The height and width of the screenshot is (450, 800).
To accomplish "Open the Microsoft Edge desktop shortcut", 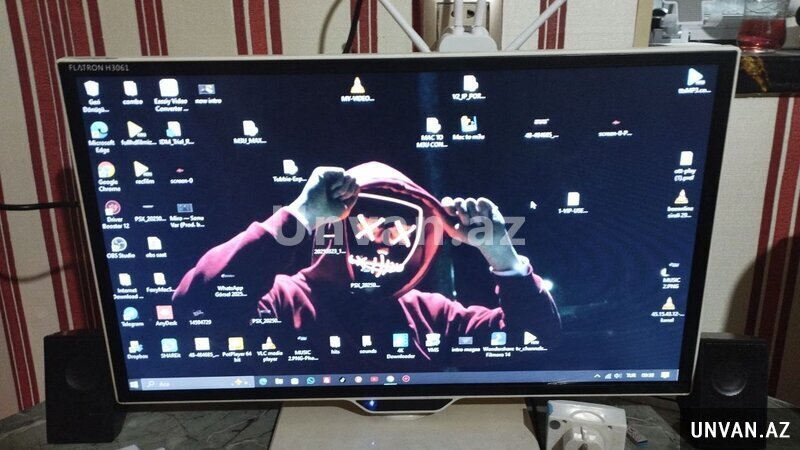I will click(100, 137).
